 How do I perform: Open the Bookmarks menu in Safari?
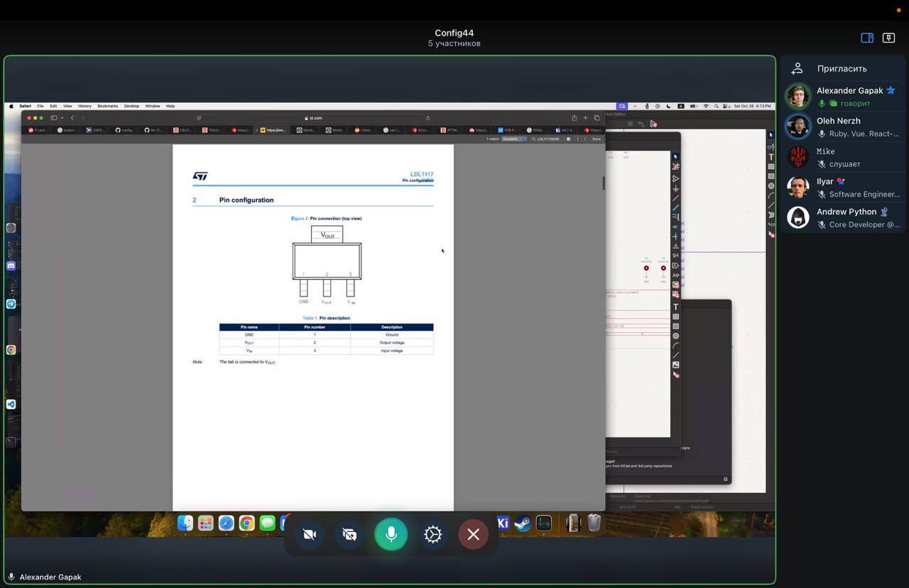click(108, 106)
